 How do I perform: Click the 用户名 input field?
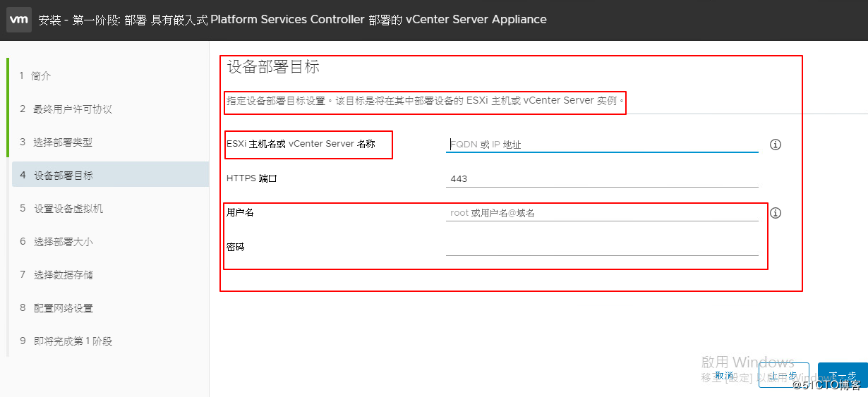pyautogui.click(x=601, y=213)
